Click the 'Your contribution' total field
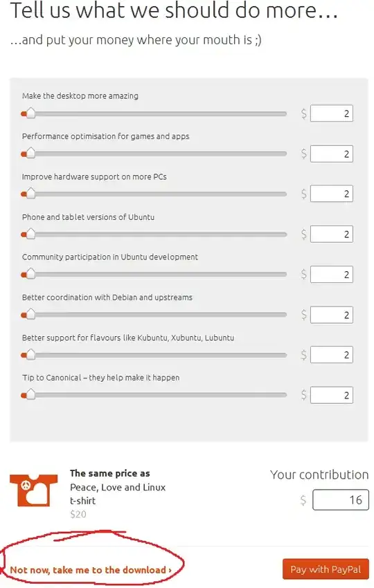The image size is (374, 588). coord(341,500)
